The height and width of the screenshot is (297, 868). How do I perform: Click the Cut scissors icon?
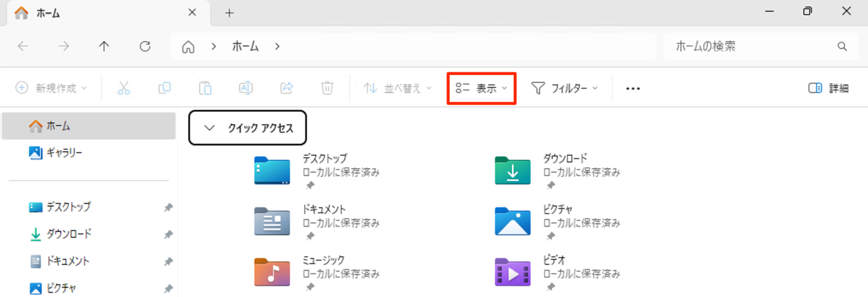124,88
